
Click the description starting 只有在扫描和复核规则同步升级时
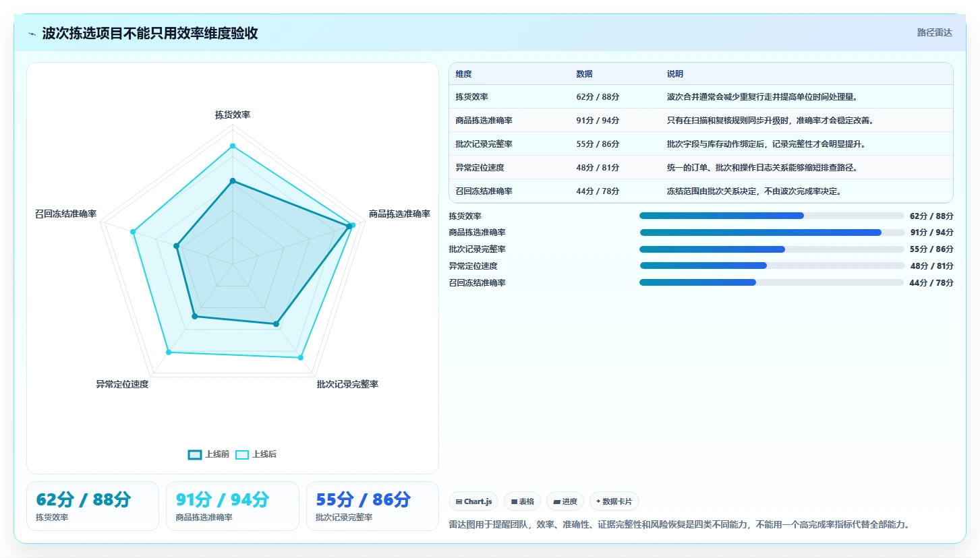tap(770, 121)
